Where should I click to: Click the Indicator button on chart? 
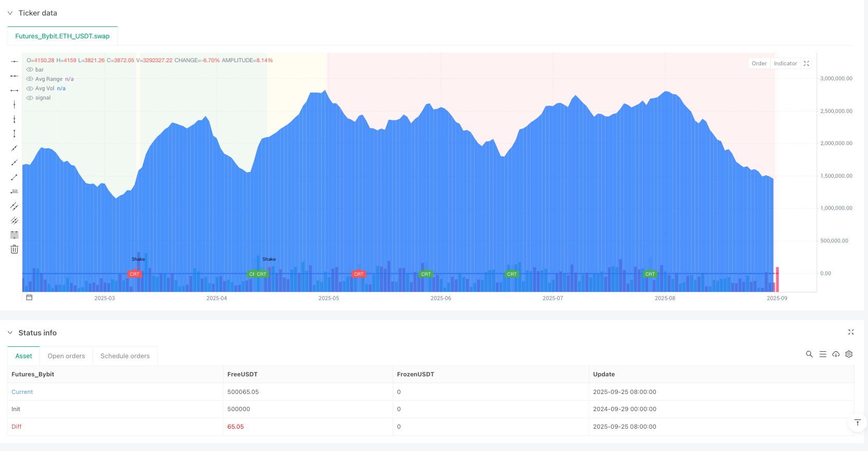point(785,63)
